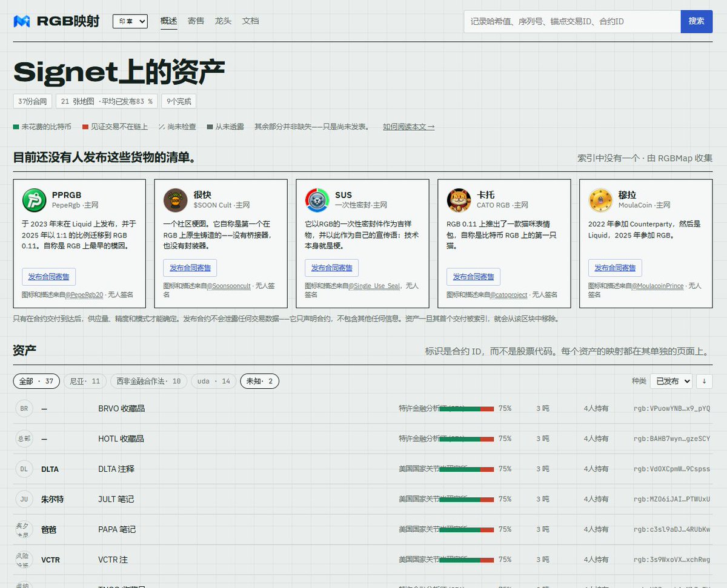
Task: Focus the hash and contract ID search field
Action: tap(573, 21)
